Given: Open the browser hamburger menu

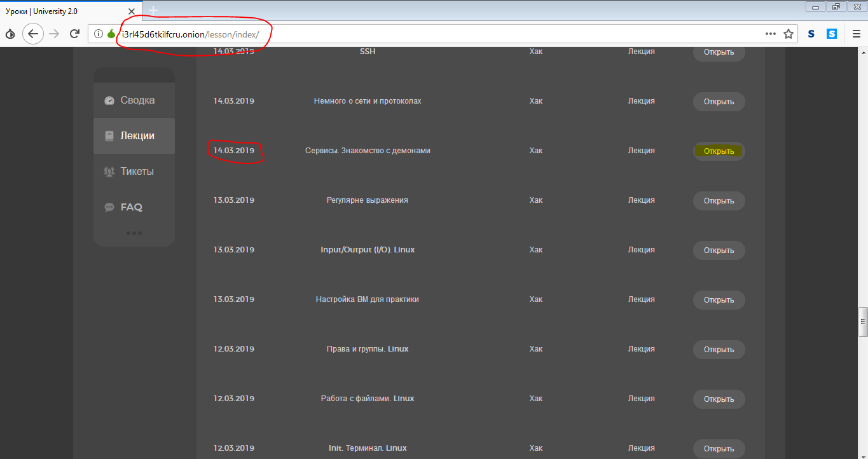Looking at the screenshot, I should coord(856,34).
